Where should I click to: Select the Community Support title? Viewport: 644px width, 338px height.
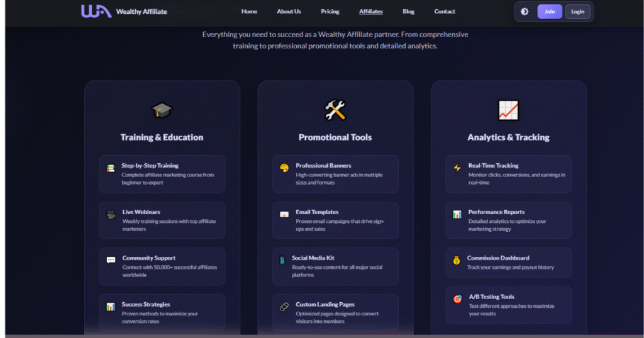(x=148, y=258)
